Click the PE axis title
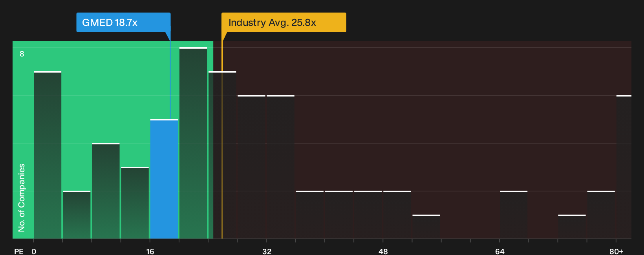Image resolution: width=644 pixels, height=255 pixels. [19, 251]
